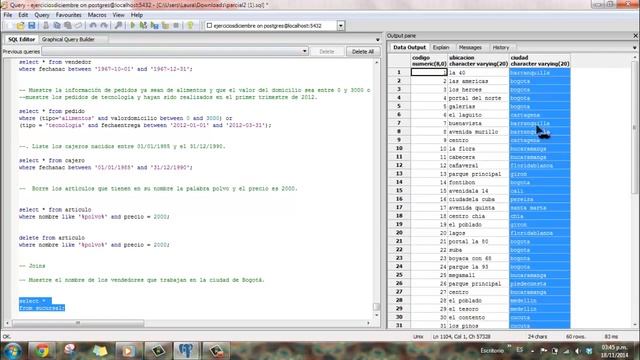Click the Delete previous query button
640x360 pixels.
coord(327,51)
